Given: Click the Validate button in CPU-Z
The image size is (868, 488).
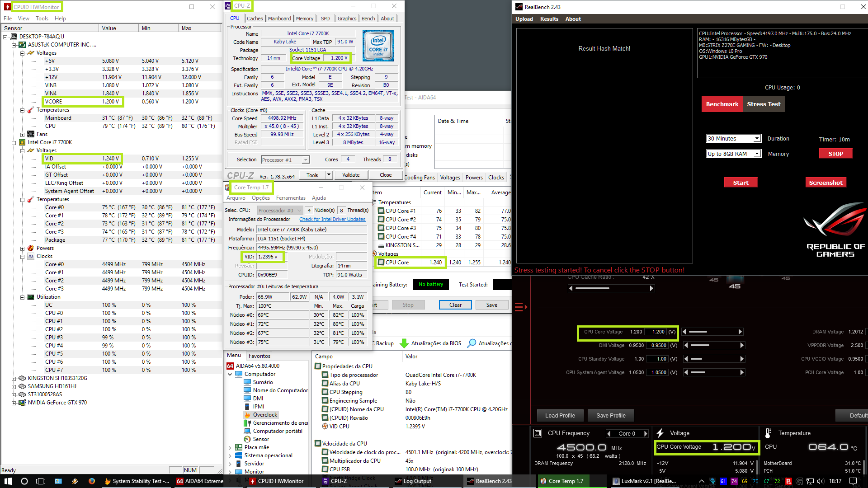Looking at the screenshot, I should pos(351,175).
